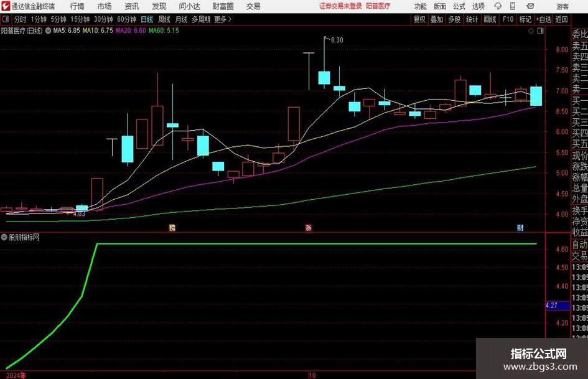Open the 问小达 menu
Screen dimensions: 588x379
pyautogui.click(x=189, y=6)
